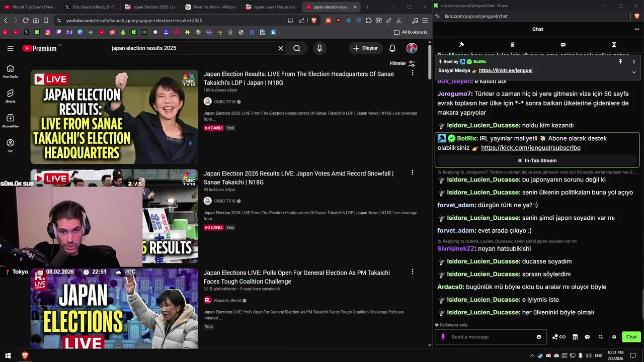The width and height of the screenshot is (644, 362).
Task: Open three-dot menu for Polls Open video
Action: (412, 271)
